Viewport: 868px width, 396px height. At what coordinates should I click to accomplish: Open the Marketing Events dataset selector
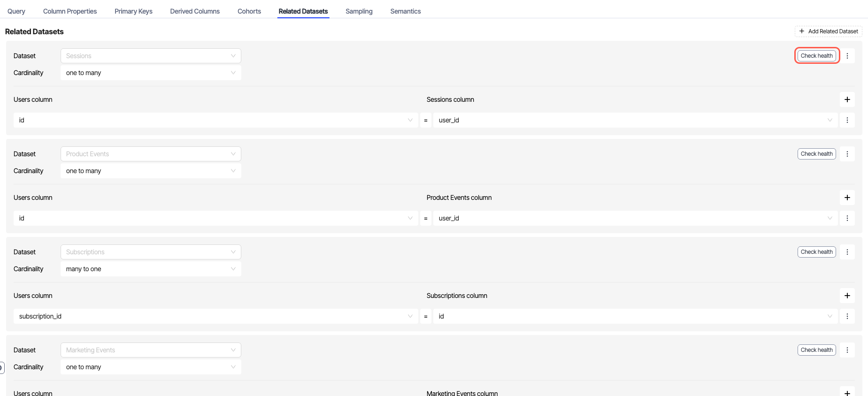coord(151,350)
